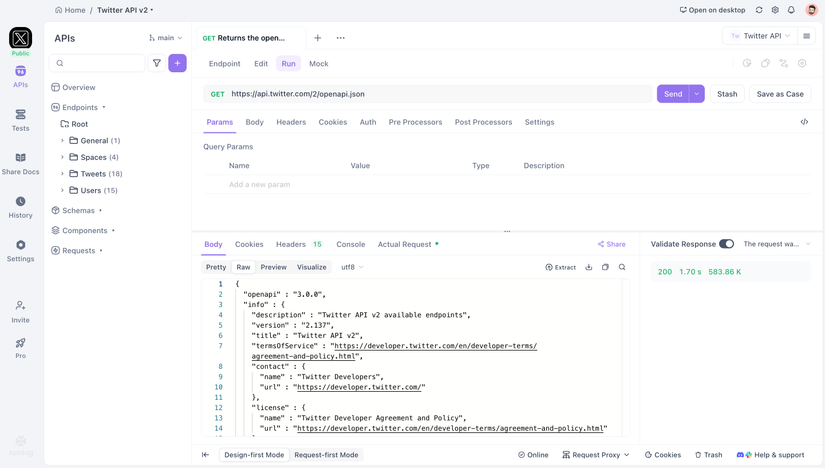Open the Post Processors tab
The height and width of the screenshot is (468, 825).
tap(483, 122)
